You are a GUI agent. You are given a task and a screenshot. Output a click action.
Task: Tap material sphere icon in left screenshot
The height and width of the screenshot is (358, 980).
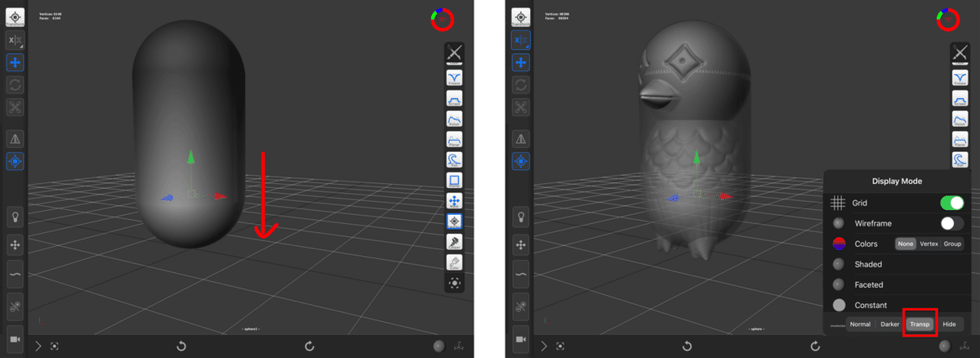point(439,347)
